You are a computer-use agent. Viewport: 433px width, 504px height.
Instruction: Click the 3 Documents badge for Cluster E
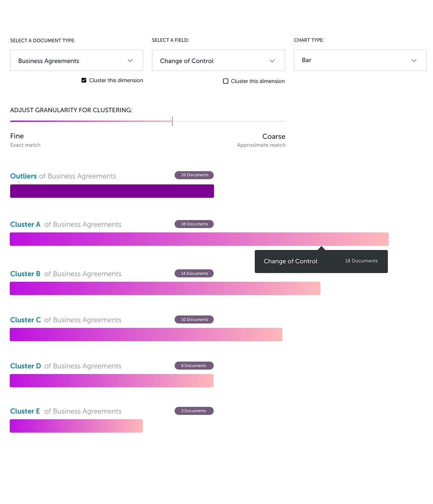[194, 411]
